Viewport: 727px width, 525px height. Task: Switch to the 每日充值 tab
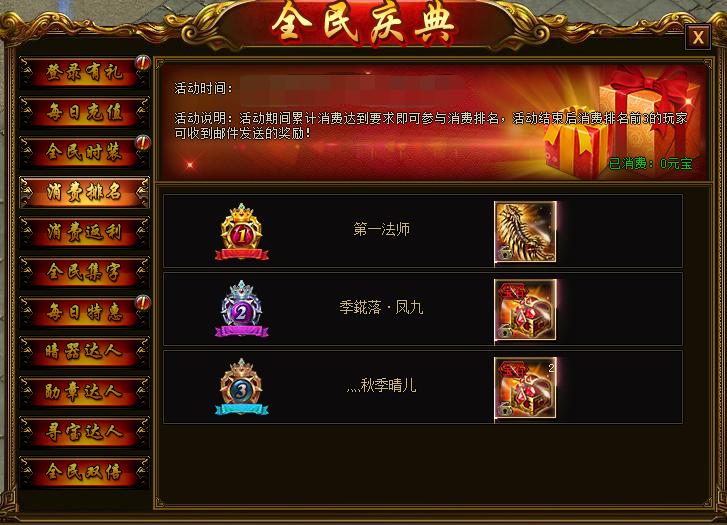pyautogui.click(x=84, y=112)
